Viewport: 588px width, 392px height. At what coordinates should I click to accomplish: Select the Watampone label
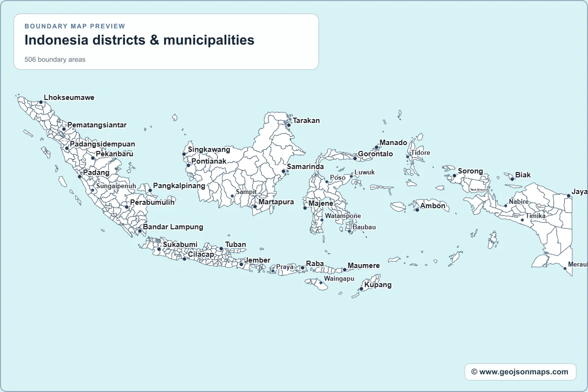(x=343, y=216)
